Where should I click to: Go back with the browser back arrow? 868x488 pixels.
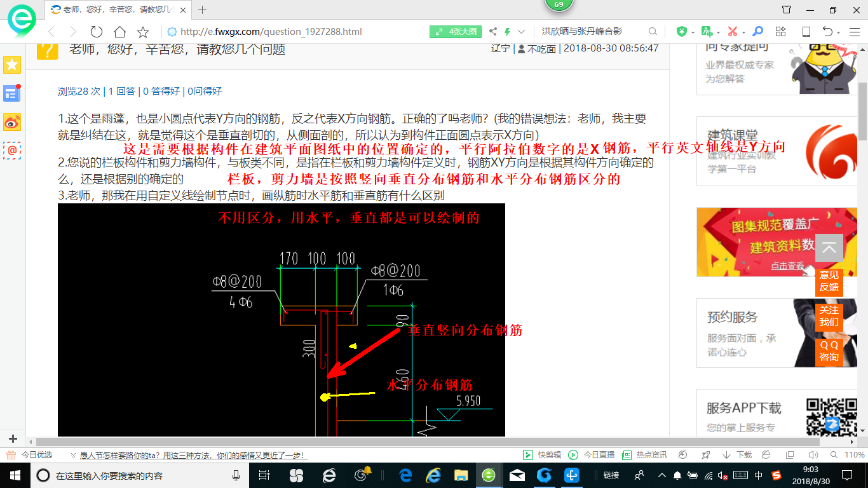(x=51, y=32)
